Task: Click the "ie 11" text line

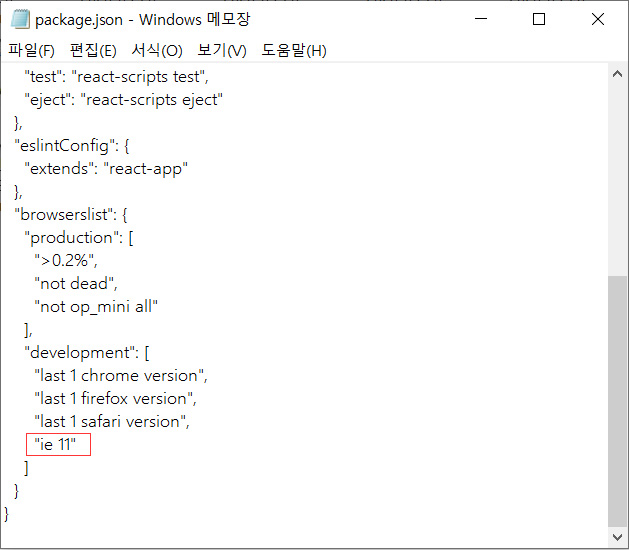Action: click(55, 444)
